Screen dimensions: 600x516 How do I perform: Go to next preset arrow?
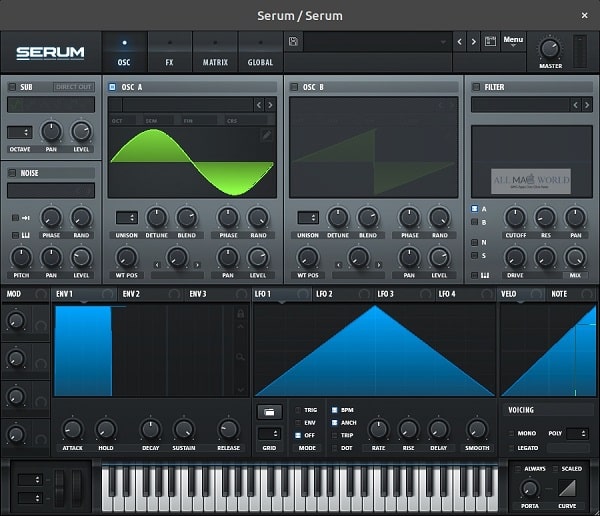(x=473, y=42)
